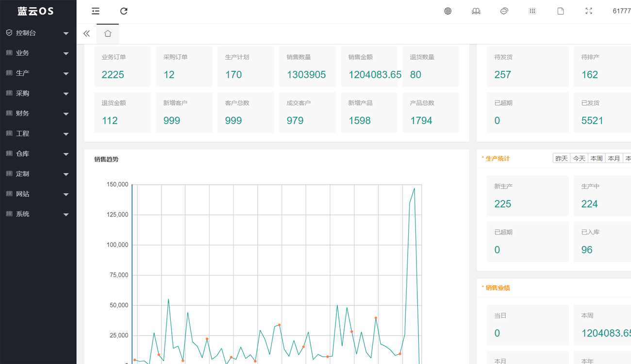This screenshot has height=364, width=631.
Task: Select 今天 filter in 生产统计
Action: click(579, 159)
